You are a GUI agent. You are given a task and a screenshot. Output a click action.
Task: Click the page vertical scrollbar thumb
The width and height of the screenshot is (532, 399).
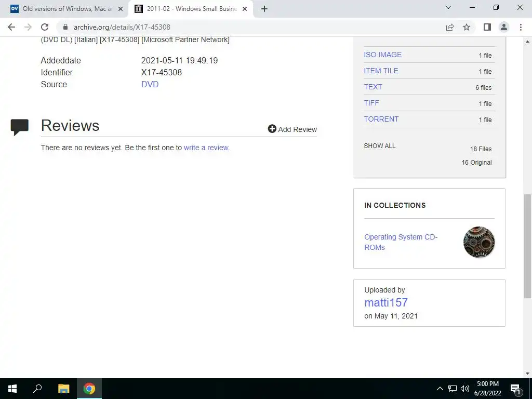tap(527, 246)
